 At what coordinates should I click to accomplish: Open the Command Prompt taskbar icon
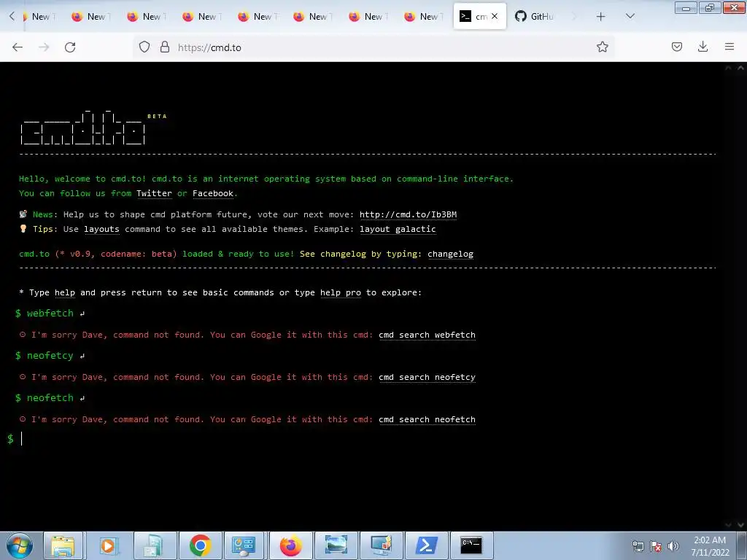click(x=471, y=545)
